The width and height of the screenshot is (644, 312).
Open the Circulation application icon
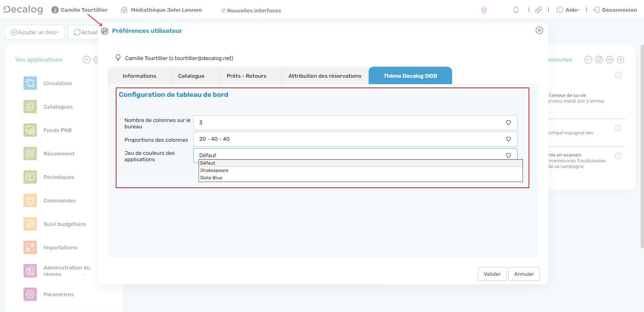coord(30,83)
